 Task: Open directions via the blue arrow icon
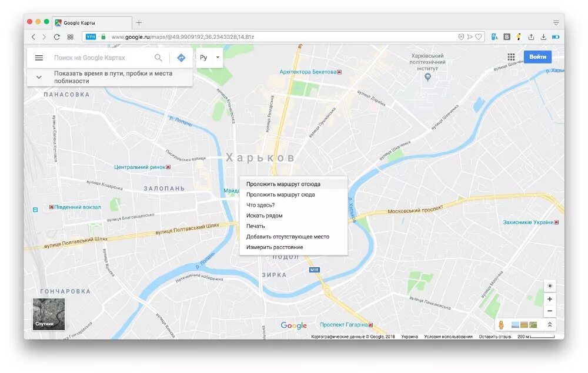point(181,58)
